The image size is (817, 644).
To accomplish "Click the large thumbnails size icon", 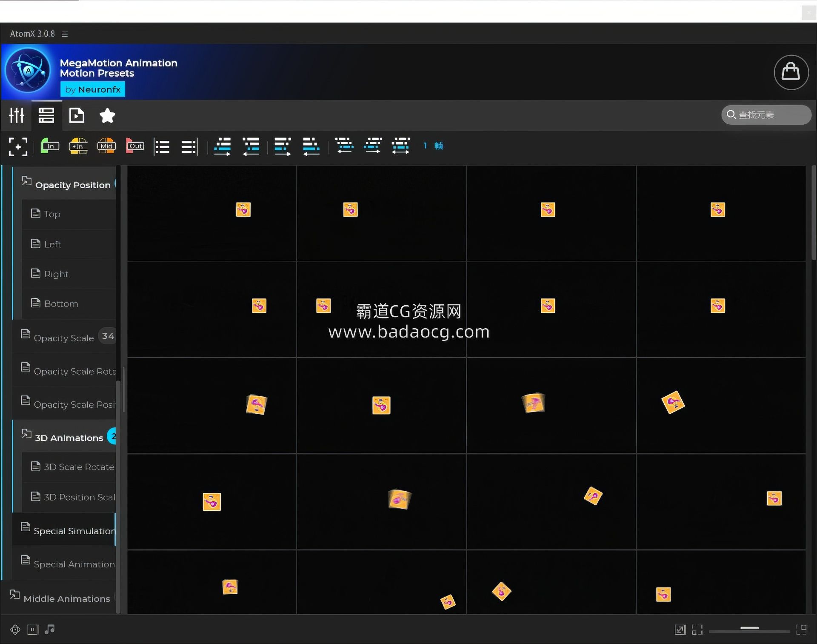I will [x=802, y=629].
